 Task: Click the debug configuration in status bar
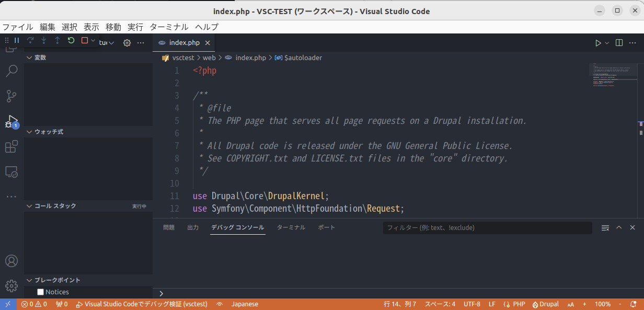142,304
